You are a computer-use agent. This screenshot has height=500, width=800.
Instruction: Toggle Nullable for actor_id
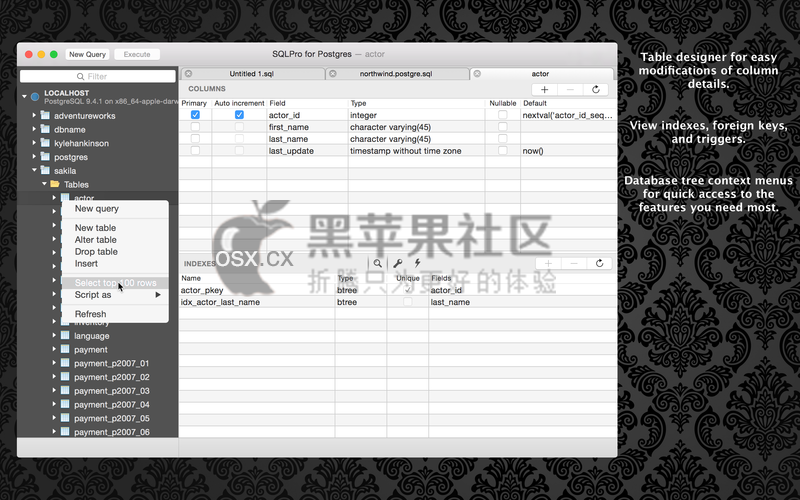pyautogui.click(x=503, y=115)
